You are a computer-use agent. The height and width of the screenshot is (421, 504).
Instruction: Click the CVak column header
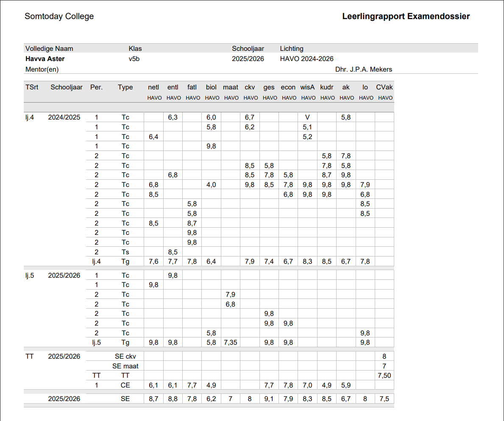[x=384, y=87]
